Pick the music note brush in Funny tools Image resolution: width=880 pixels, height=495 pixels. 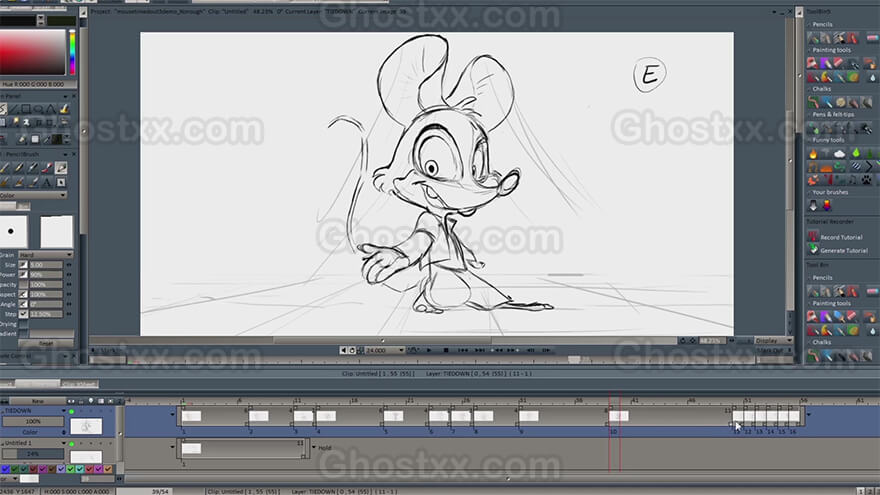853,180
